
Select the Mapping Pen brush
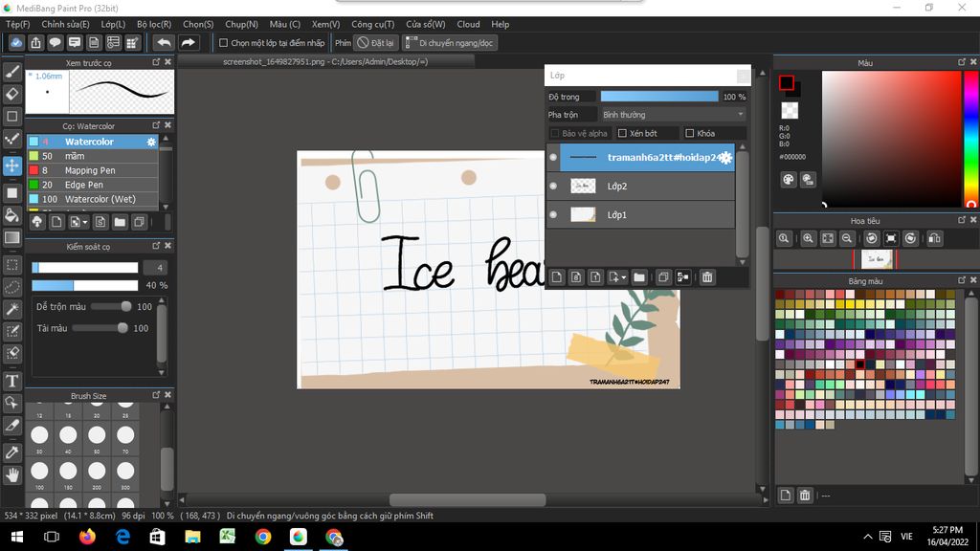pyautogui.click(x=93, y=170)
